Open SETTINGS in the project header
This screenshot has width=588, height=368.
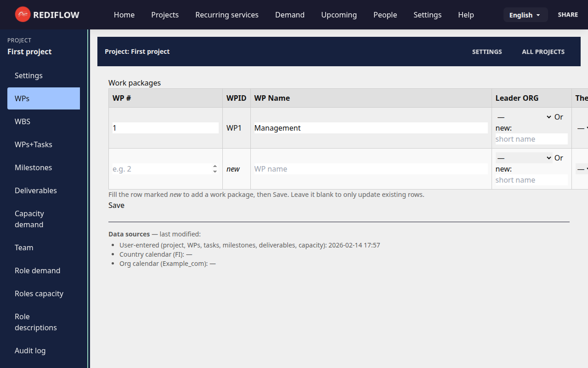(486, 52)
